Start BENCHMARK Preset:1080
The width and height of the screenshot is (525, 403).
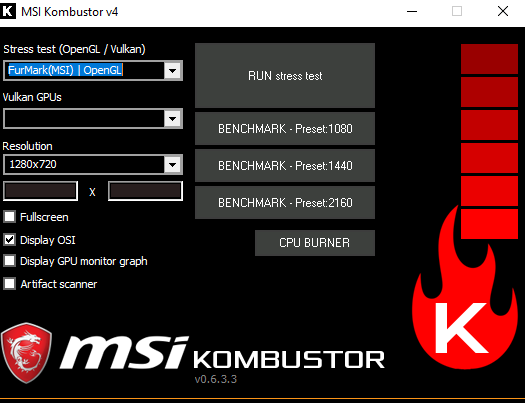[x=285, y=129]
